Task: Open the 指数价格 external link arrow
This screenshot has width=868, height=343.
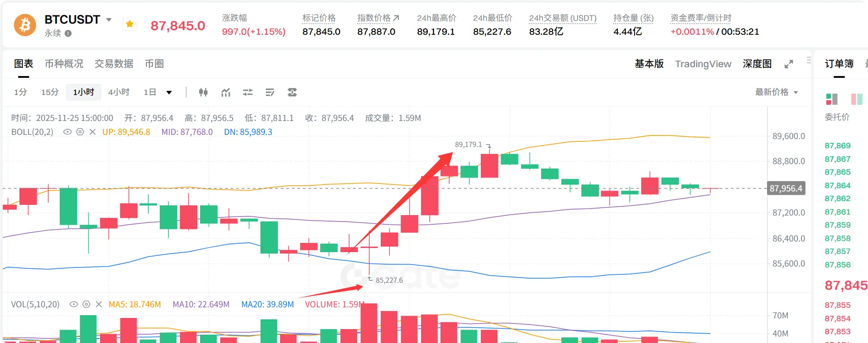Action: click(396, 18)
